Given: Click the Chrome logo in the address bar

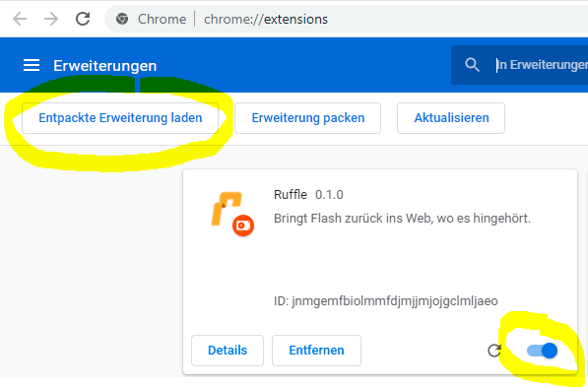Looking at the screenshot, I should click(x=122, y=19).
